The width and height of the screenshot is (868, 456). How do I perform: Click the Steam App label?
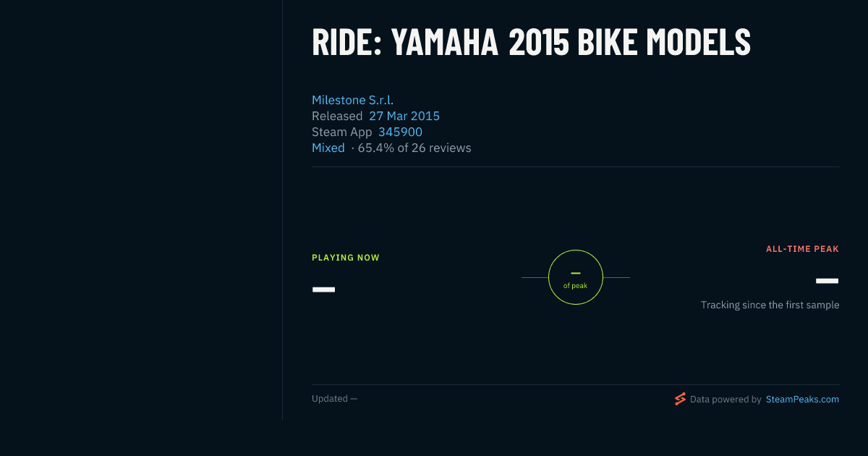point(342,132)
